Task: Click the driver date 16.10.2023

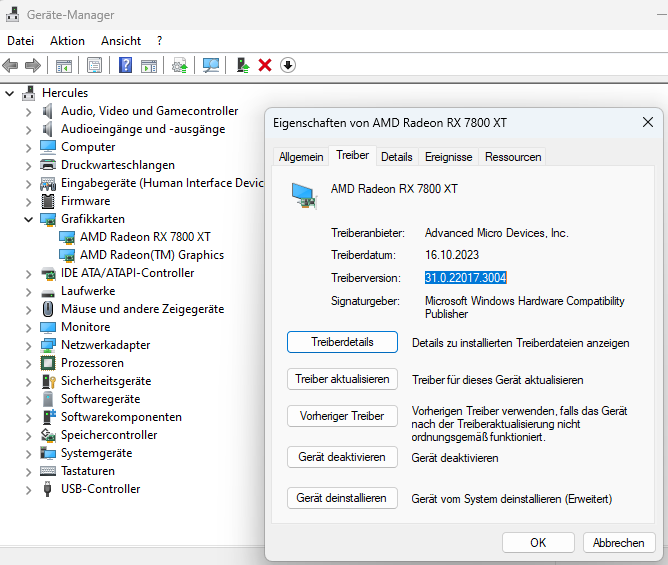Action: pyautogui.click(x=452, y=255)
